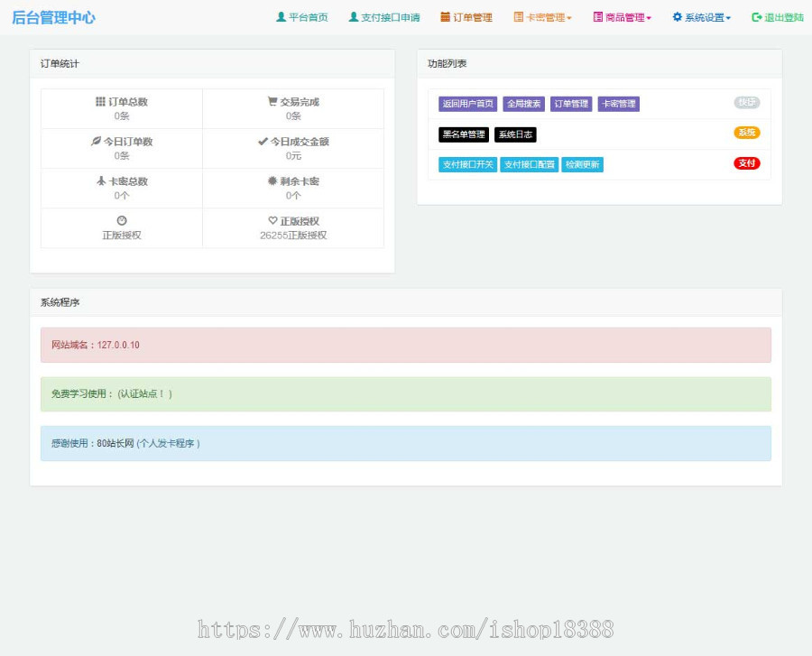Screen dimensions: 812x656
Task: Click the orange 系统 badge
Action: 747,133
